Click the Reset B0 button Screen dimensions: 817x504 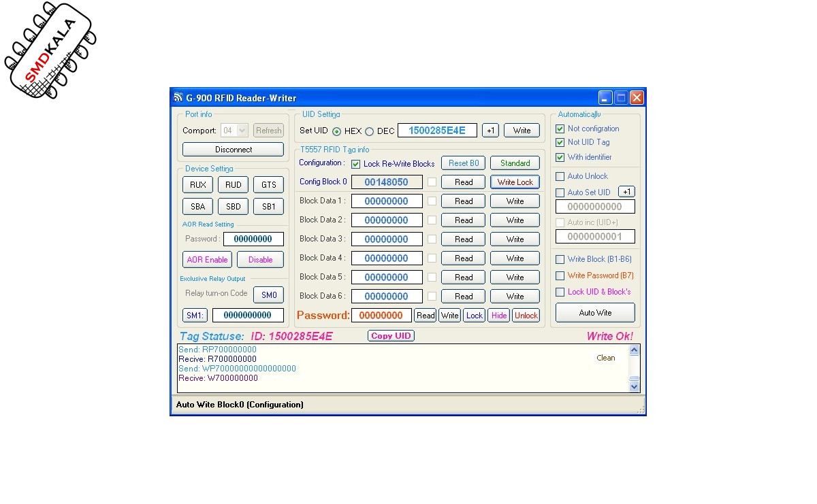(x=463, y=163)
